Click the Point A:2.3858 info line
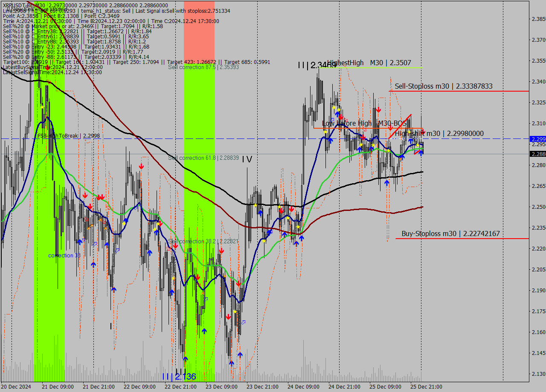This screenshot has height=392, width=546. (x=61, y=16)
